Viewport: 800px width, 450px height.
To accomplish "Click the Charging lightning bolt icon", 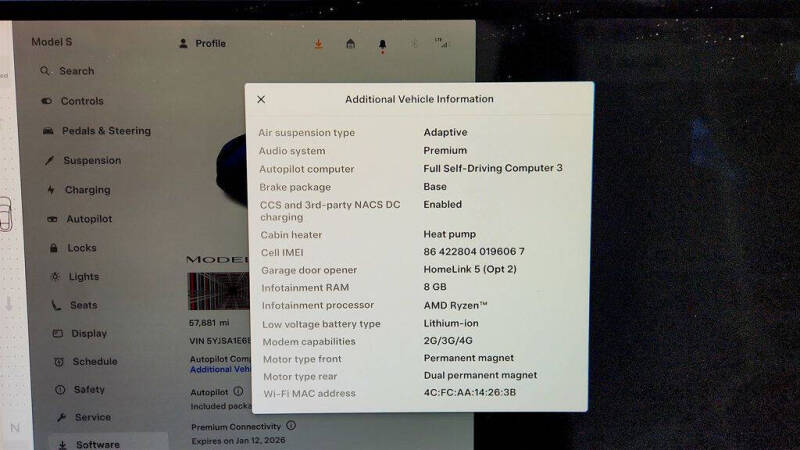I will coord(51,190).
